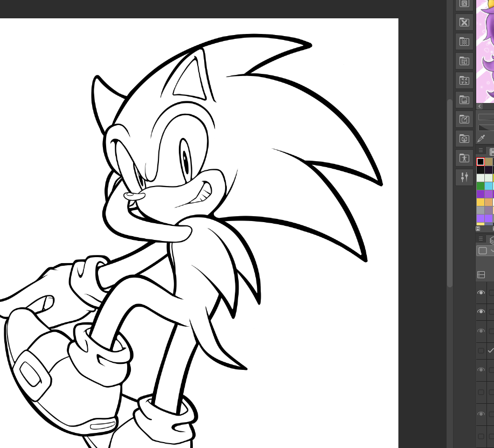Open the sliders adjustment panel icon
The width and height of the screenshot is (494, 448).
[x=464, y=177]
